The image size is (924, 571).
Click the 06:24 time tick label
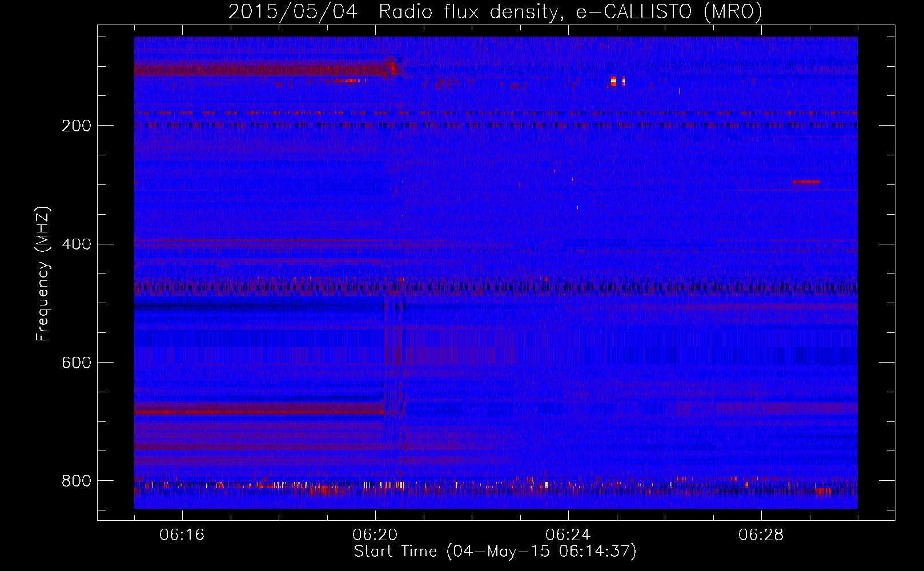tap(568, 535)
